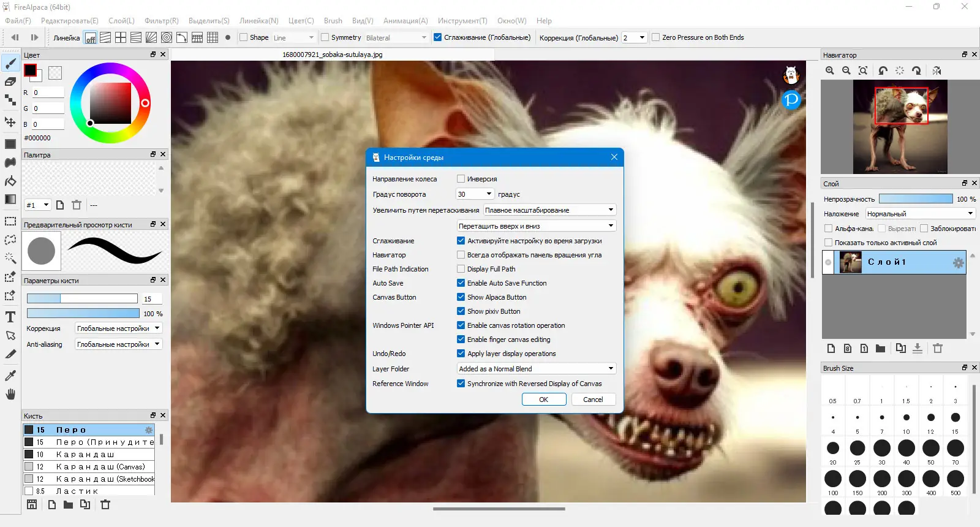Image resolution: width=980 pixels, height=527 pixels.
Task: Pick the Gradient tool
Action: pyautogui.click(x=10, y=199)
